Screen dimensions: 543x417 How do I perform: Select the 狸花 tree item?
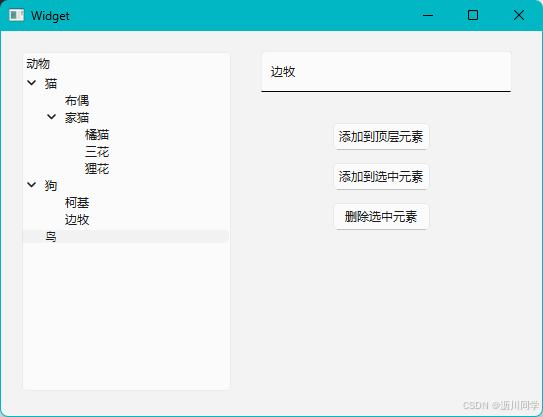click(97, 169)
